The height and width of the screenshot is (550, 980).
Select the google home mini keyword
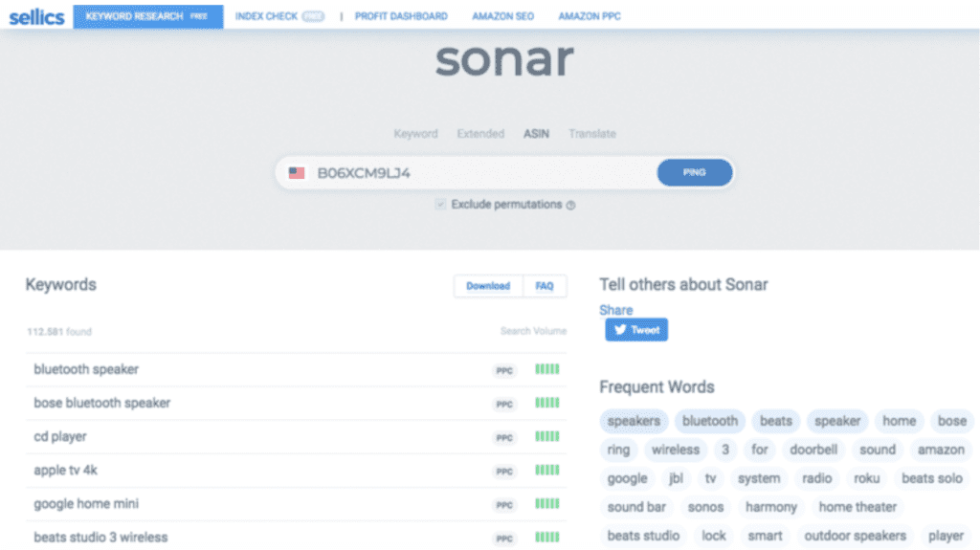[86, 504]
